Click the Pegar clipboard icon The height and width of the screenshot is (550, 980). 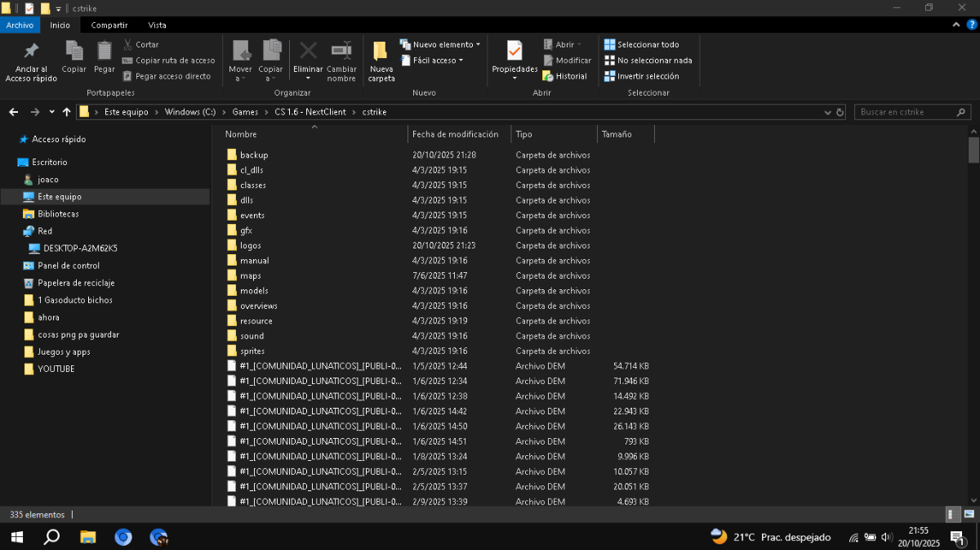(104, 52)
